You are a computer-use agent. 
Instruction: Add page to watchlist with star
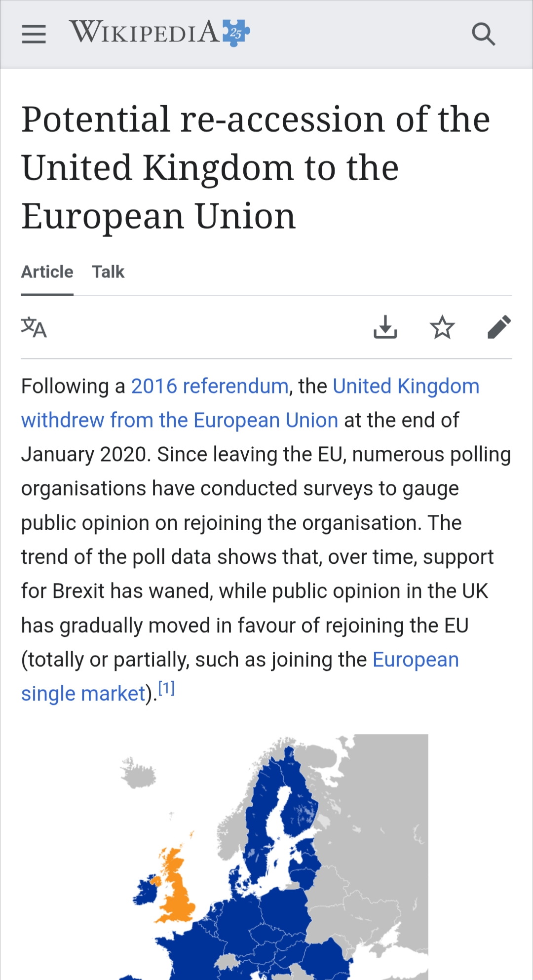[x=442, y=327]
